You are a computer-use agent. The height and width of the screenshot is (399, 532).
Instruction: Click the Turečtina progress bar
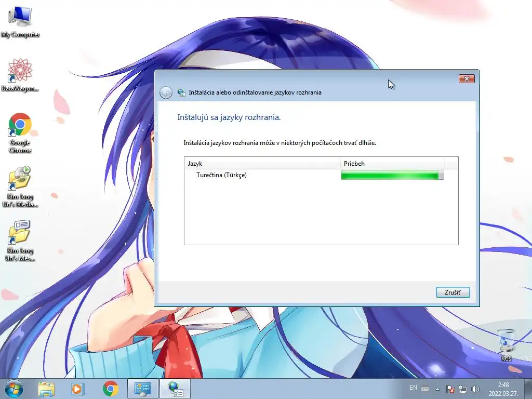pos(392,175)
